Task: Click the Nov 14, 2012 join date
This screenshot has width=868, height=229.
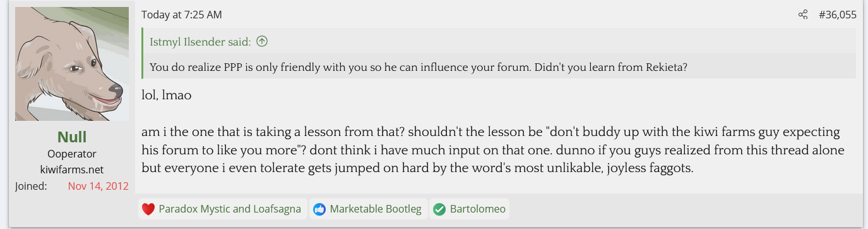Action: pyautogui.click(x=98, y=186)
